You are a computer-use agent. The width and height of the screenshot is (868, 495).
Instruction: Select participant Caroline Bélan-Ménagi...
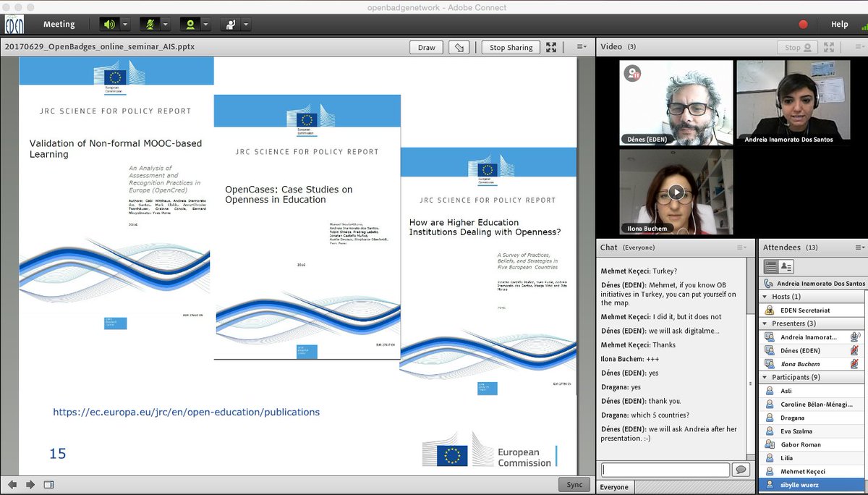click(812, 405)
